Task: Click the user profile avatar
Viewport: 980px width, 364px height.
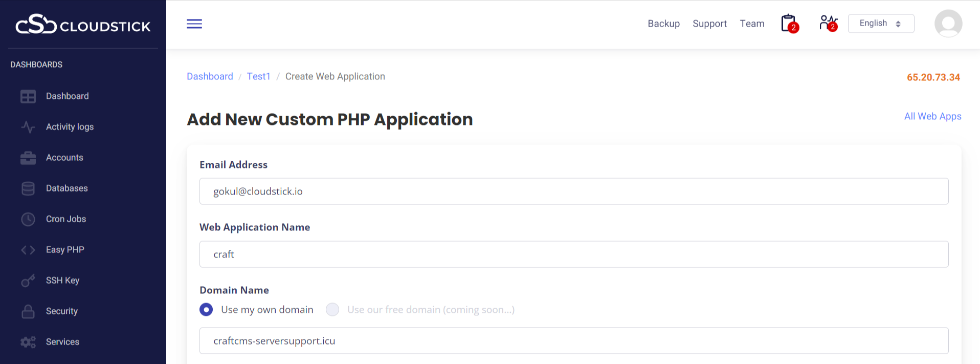Action: coord(948,24)
